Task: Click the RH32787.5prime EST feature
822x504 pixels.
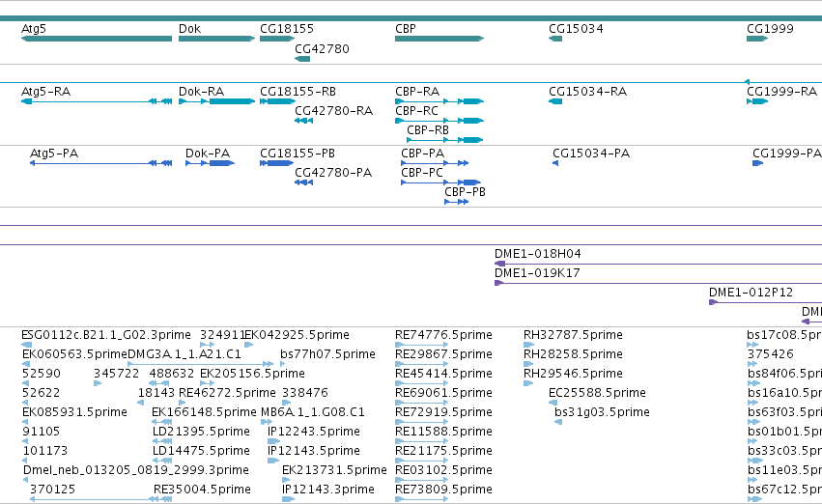Action: point(528,345)
